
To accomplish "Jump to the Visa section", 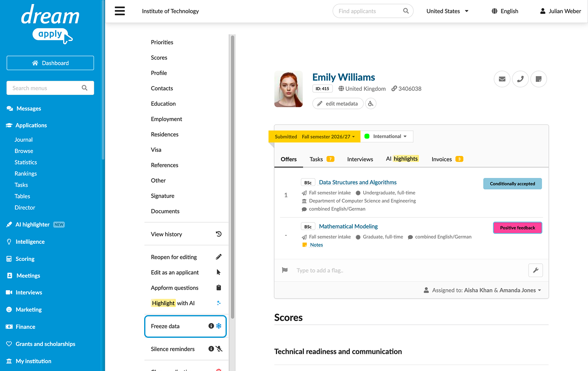I will coord(156,150).
